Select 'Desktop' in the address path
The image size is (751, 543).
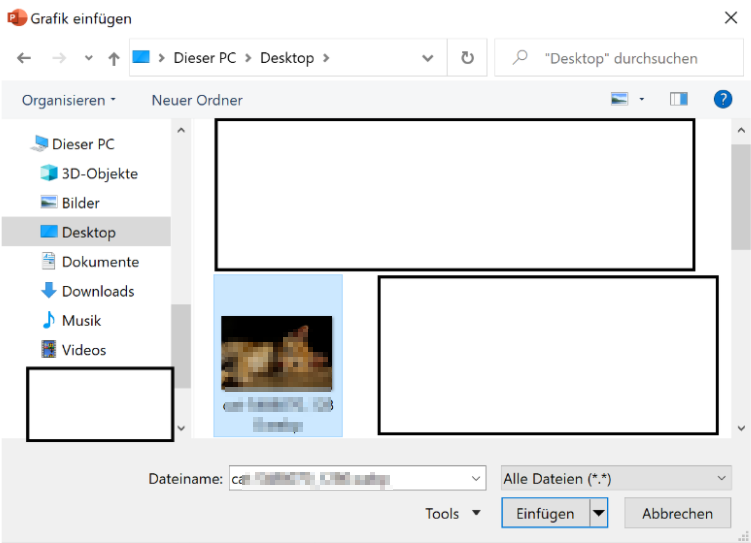coord(287,58)
